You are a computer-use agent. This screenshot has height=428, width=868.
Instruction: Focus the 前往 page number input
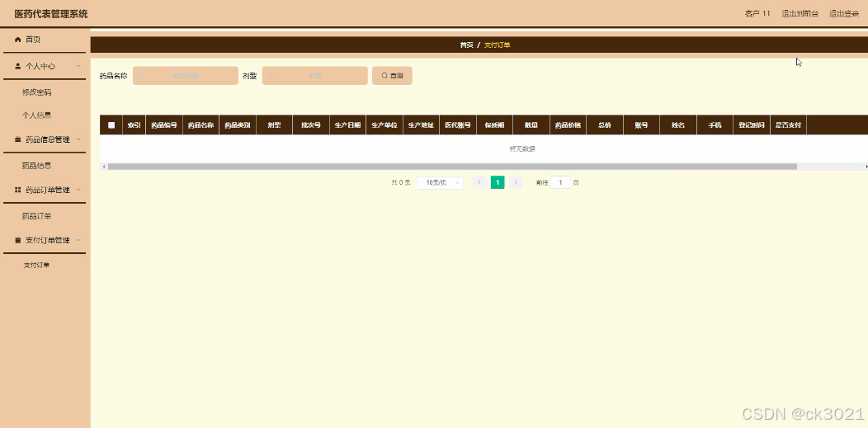560,182
